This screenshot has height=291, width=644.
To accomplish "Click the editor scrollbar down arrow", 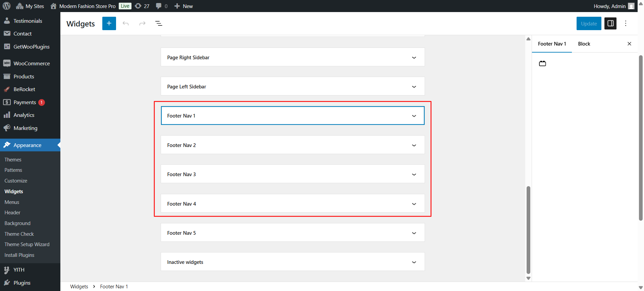I will (x=528, y=278).
